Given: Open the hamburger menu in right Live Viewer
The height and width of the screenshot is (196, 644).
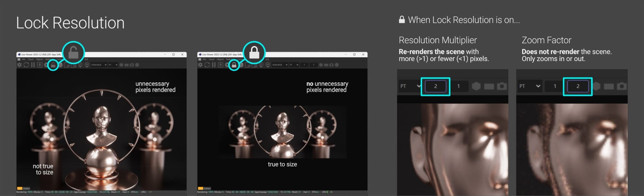Looking at the screenshot, I should (x=200, y=59).
